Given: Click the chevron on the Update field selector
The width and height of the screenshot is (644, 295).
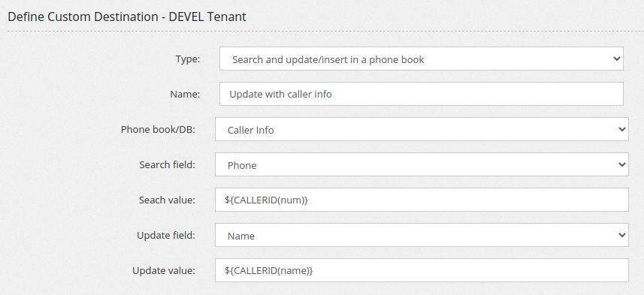Looking at the screenshot, I should tap(621, 235).
